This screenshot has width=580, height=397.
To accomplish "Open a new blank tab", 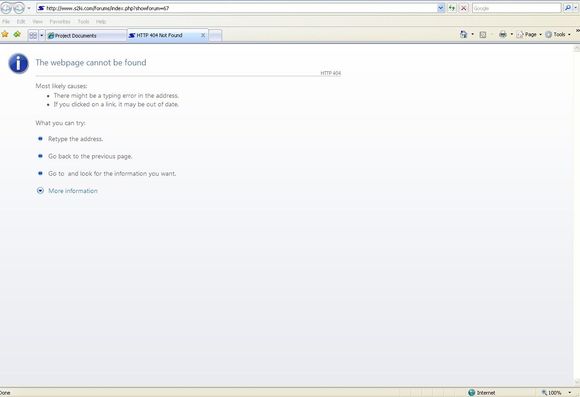I will [x=215, y=36].
